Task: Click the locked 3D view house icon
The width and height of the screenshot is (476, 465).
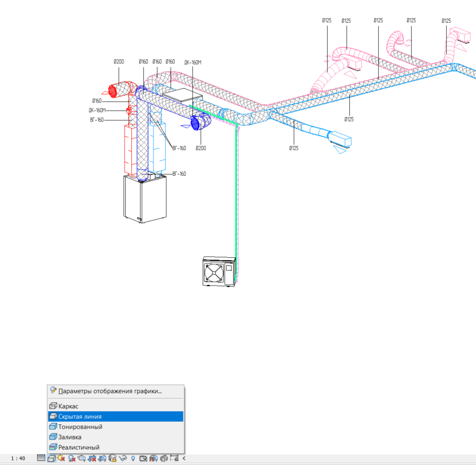Action: [x=113, y=458]
